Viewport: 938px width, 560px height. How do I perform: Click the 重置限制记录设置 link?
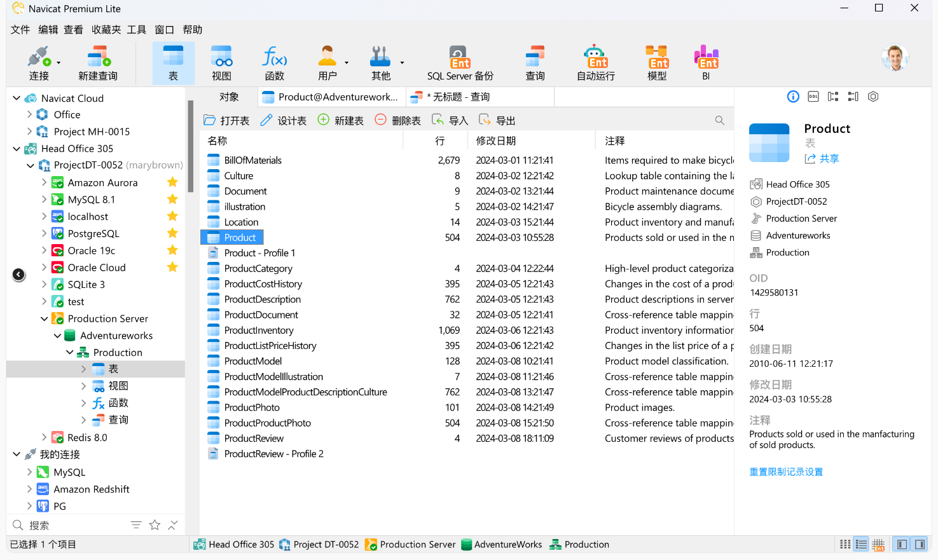tap(786, 472)
